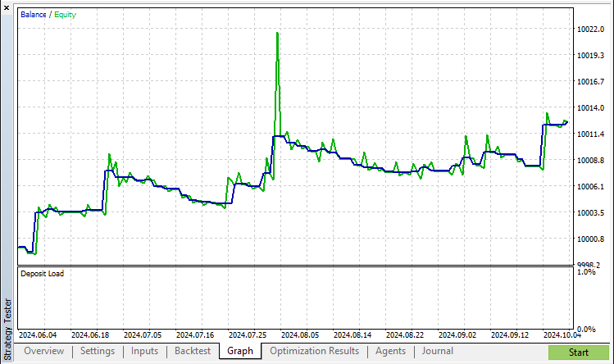614x364 pixels.
Task: Go to the Backtest tab
Action: (x=193, y=351)
